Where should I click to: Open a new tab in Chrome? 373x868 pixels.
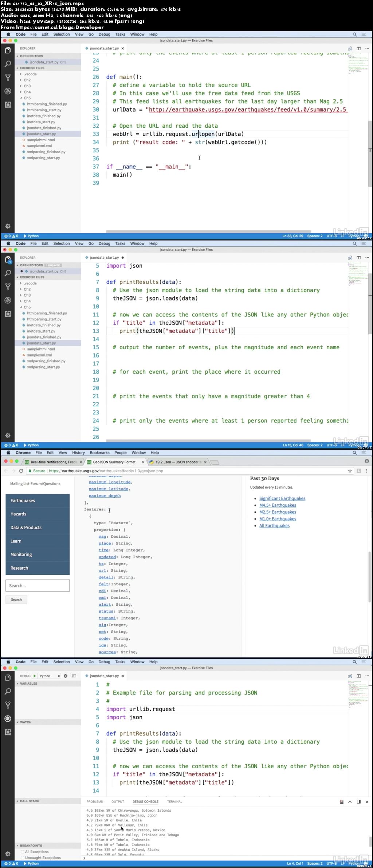pyautogui.click(x=215, y=462)
